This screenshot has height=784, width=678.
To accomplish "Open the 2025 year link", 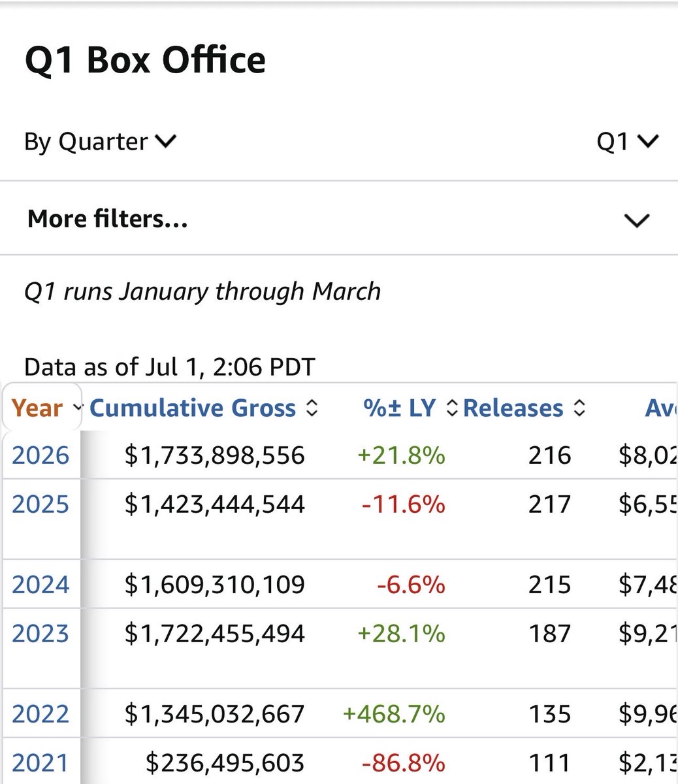I will click(40, 504).
